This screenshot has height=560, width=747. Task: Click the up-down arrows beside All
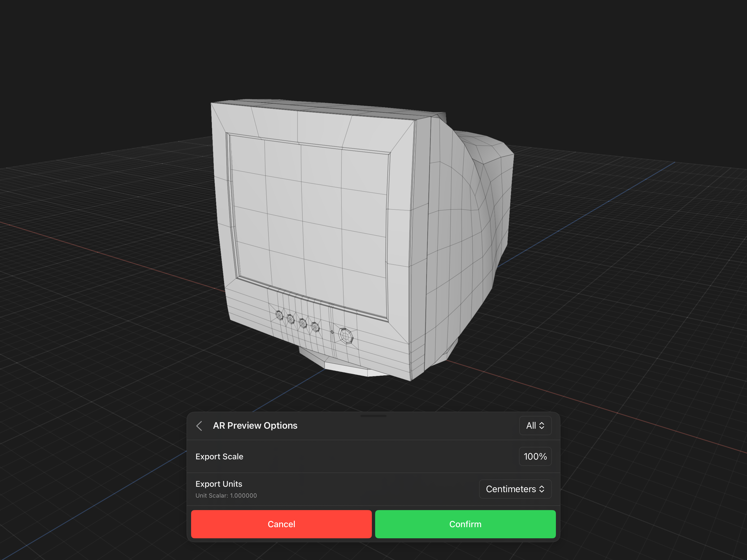pos(542,426)
